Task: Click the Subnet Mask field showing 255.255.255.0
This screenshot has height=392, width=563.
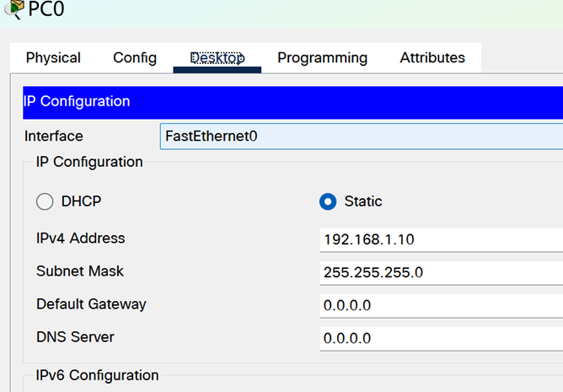Action: (x=442, y=272)
